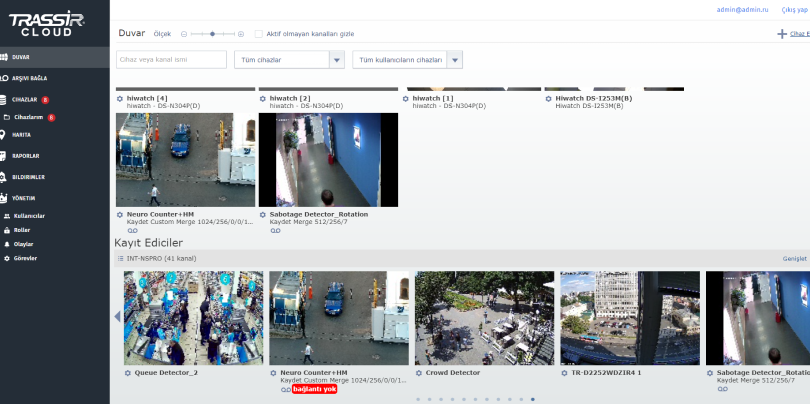Open settings gear for hiwatch [1]
The image size is (810, 404).
point(406,98)
